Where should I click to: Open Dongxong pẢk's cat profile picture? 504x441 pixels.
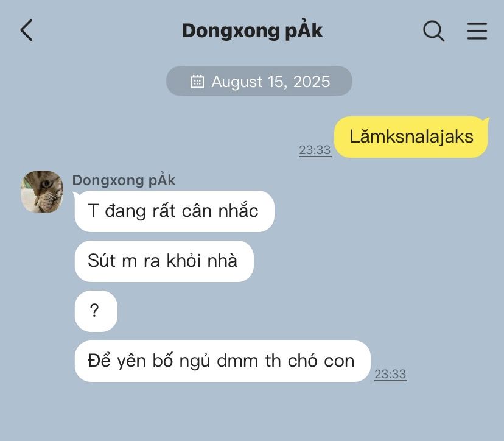[42, 192]
